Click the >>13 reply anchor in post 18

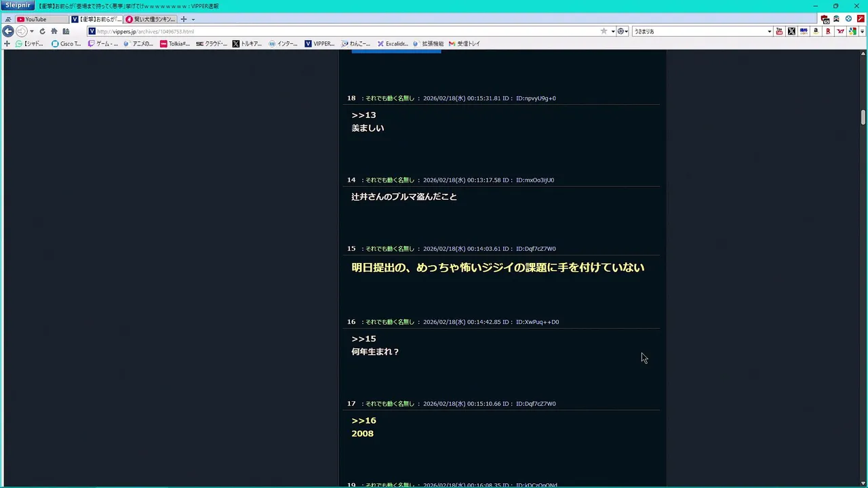tap(363, 115)
